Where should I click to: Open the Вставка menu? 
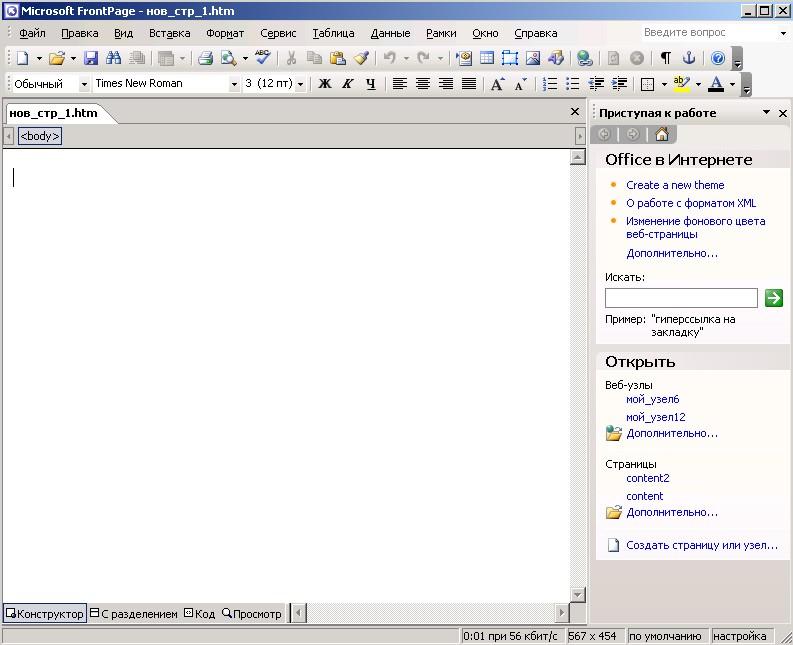(x=169, y=33)
